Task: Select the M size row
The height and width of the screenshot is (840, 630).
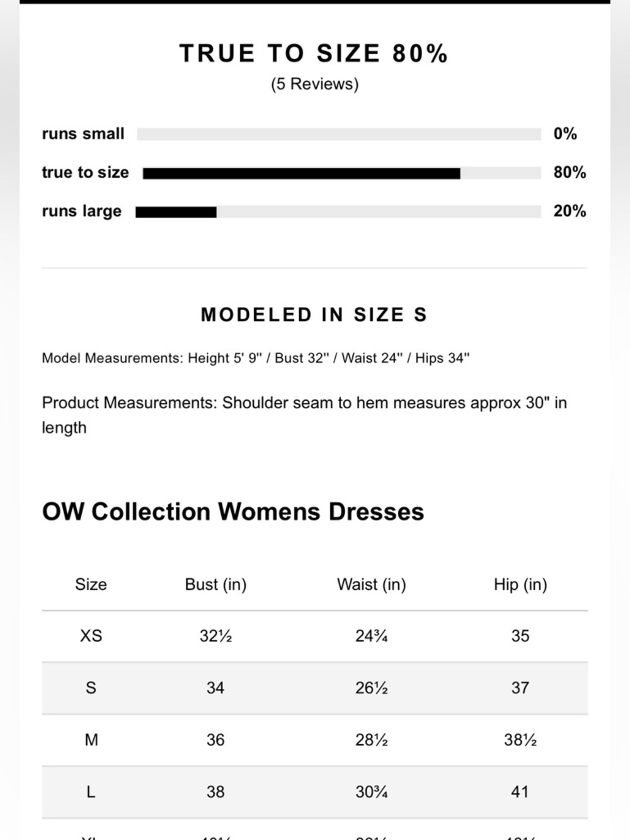Action: tap(315, 740)
